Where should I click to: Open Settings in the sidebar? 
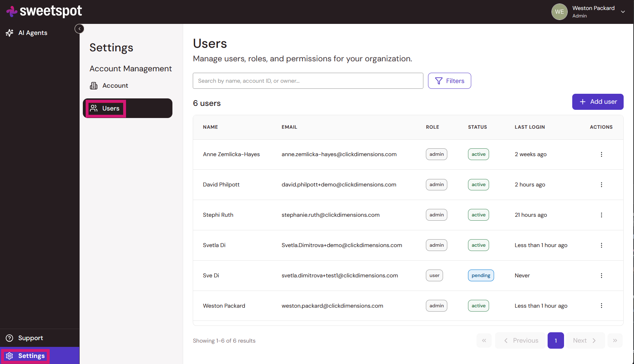(x=40, y=356)
